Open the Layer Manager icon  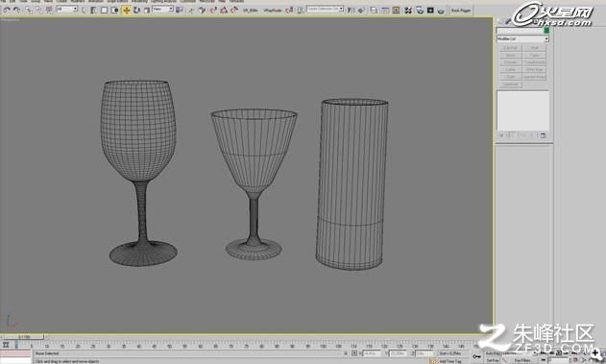(374, 11)
